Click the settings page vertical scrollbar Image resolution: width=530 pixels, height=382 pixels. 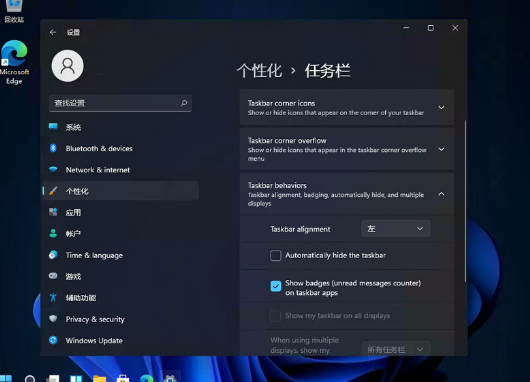click(465, 201)
